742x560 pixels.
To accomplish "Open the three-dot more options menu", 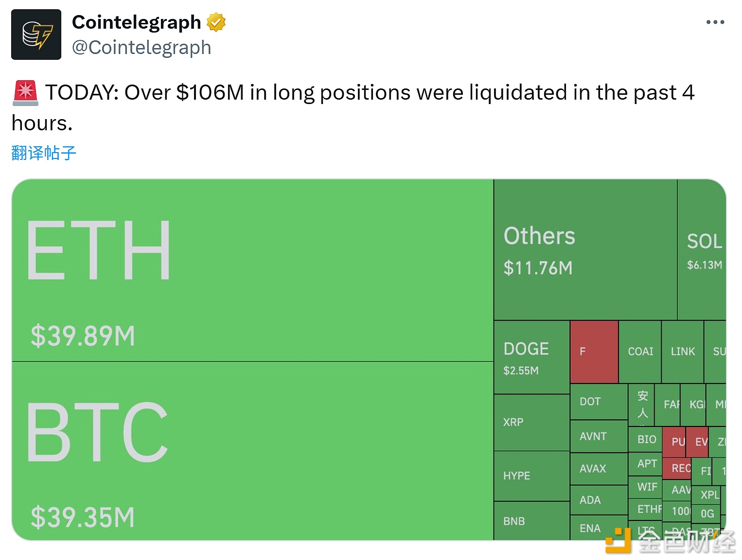I will (715, 22).
